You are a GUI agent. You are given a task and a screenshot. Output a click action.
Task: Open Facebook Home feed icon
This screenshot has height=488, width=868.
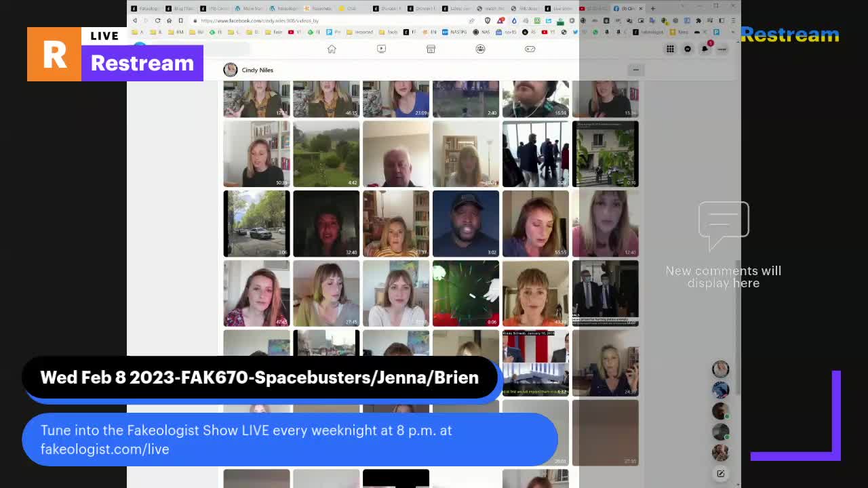(x=332, y=49)
